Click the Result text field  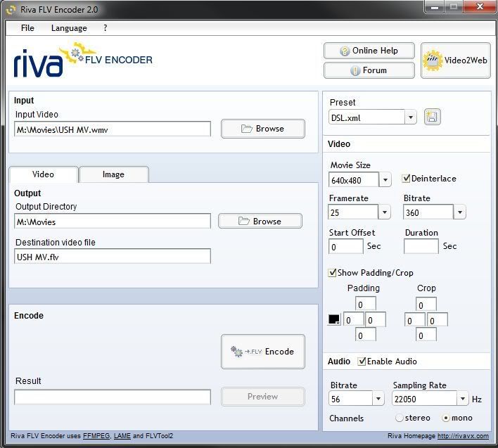[113, 397]
